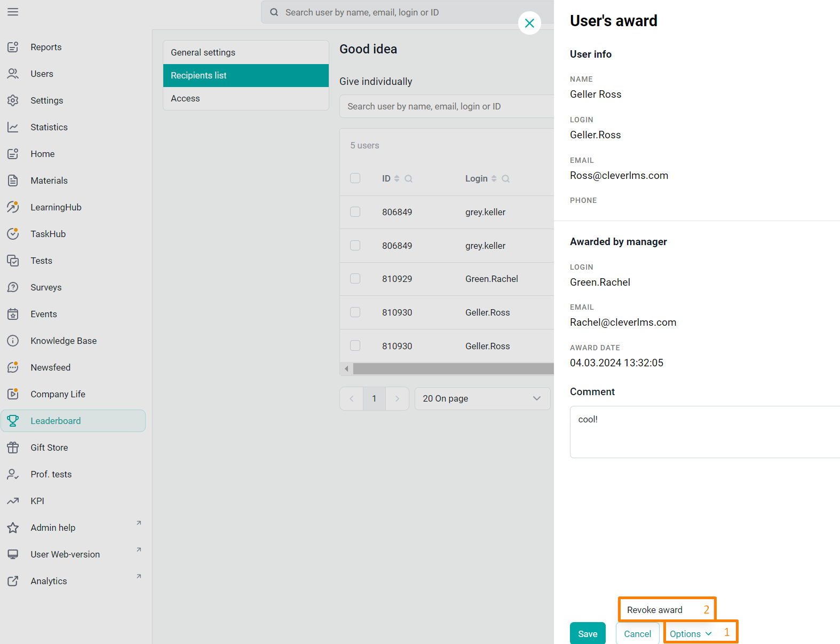Image resolution: width=840 pixels, height=644 pixels.
Task: Click the Newsfeed chat icon
Action: [x=13, y=367]
